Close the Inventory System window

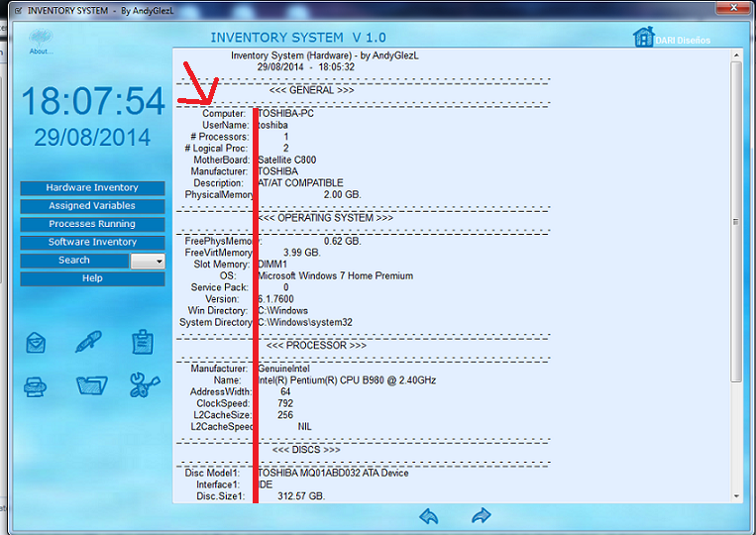click(x=733, y=7)
